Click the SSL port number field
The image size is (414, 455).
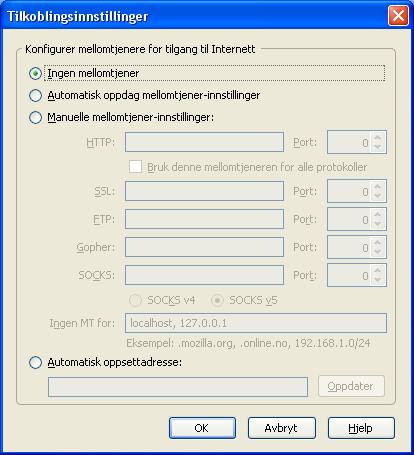[x=350, y=191]
